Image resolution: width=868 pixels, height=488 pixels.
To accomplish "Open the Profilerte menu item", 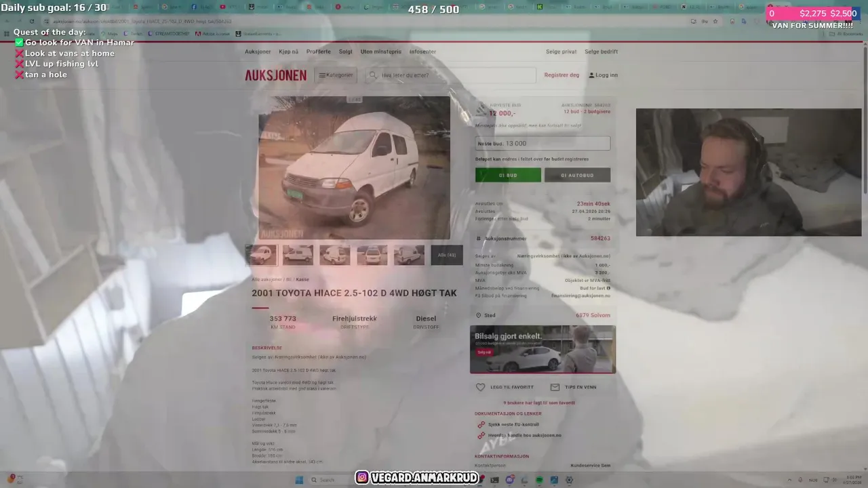I will click(319, 52).
